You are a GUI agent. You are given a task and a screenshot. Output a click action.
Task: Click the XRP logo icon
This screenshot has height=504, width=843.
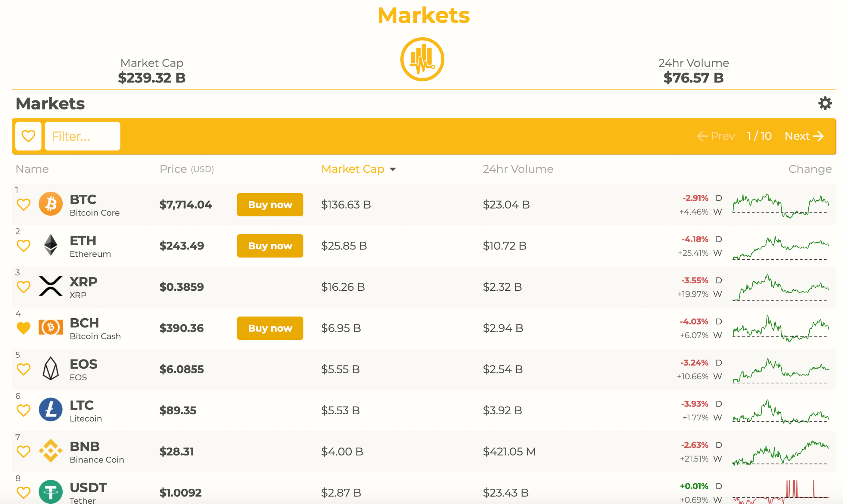(51, 286)
